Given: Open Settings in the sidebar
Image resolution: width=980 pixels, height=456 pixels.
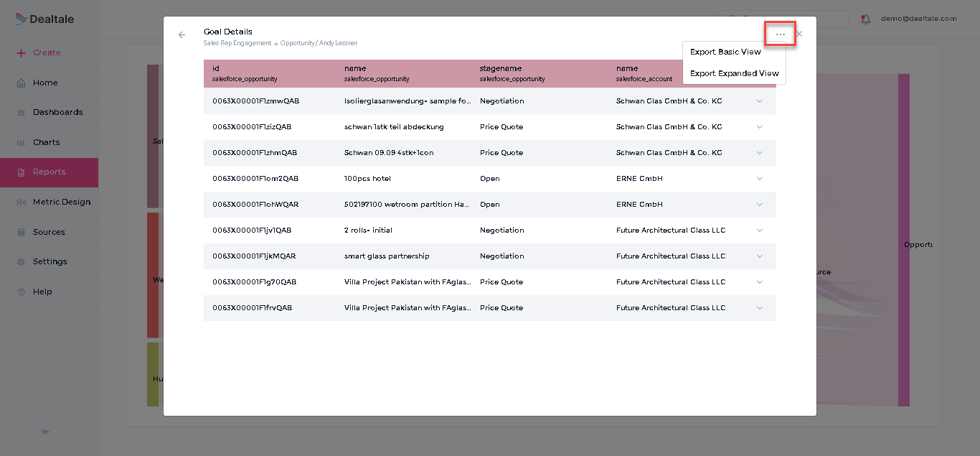Looking at the screenshot, I should [x=49, y=261].
